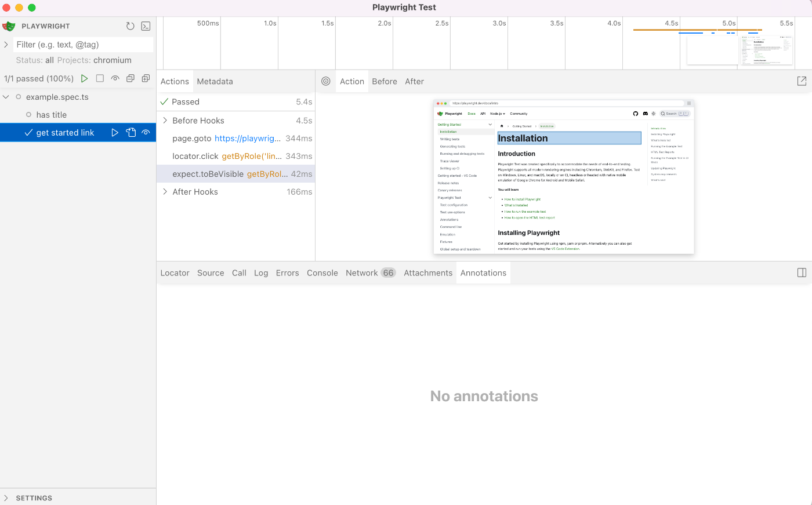This screenshot has width=812, height=505.
Task: Open the Log tab
Action: (261, 273)
